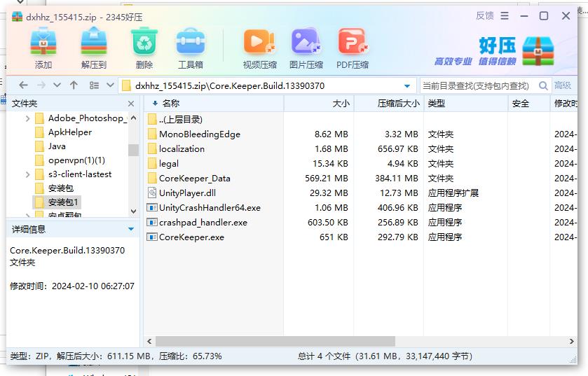The image size is (588, 376).
Task: Click the 反馈 feedback link
Action: coord(484,15)
